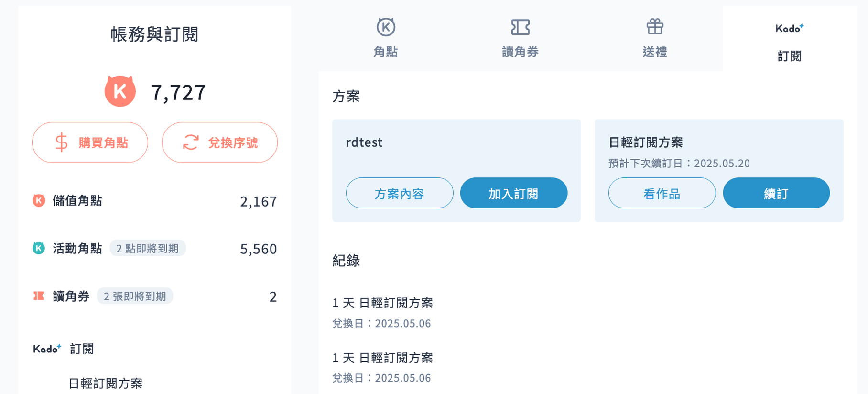Click the orange K coin balance icon

(120, 91)
